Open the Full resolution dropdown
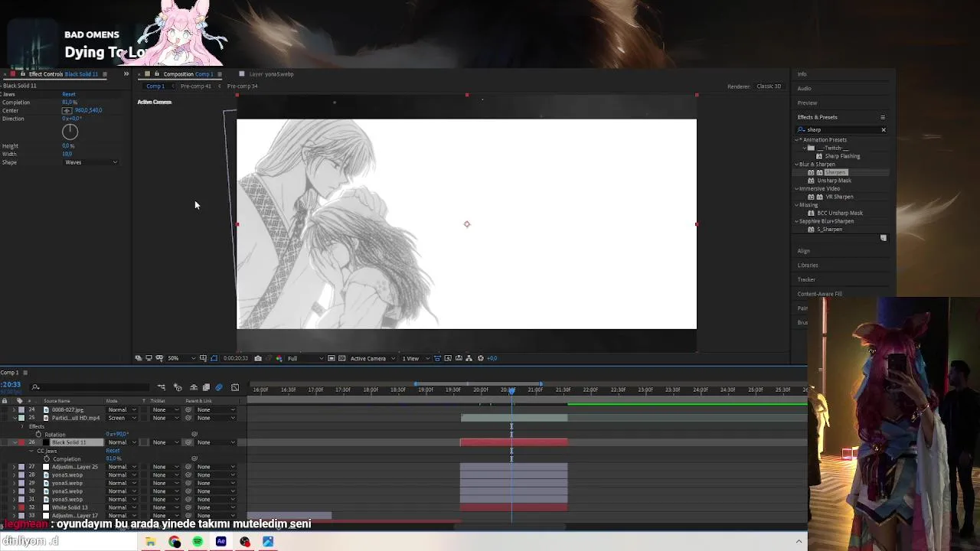Screen dimensions: 980x551 306,358
